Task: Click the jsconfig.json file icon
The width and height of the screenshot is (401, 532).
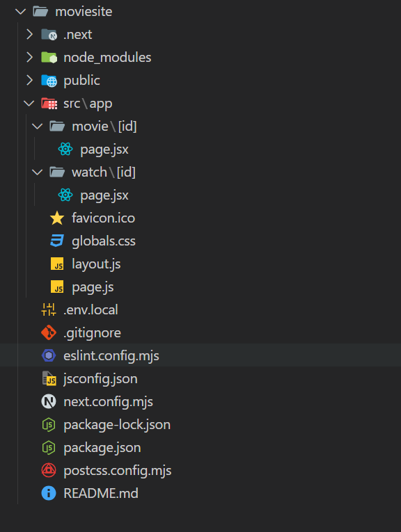Action: pos(49,378)
